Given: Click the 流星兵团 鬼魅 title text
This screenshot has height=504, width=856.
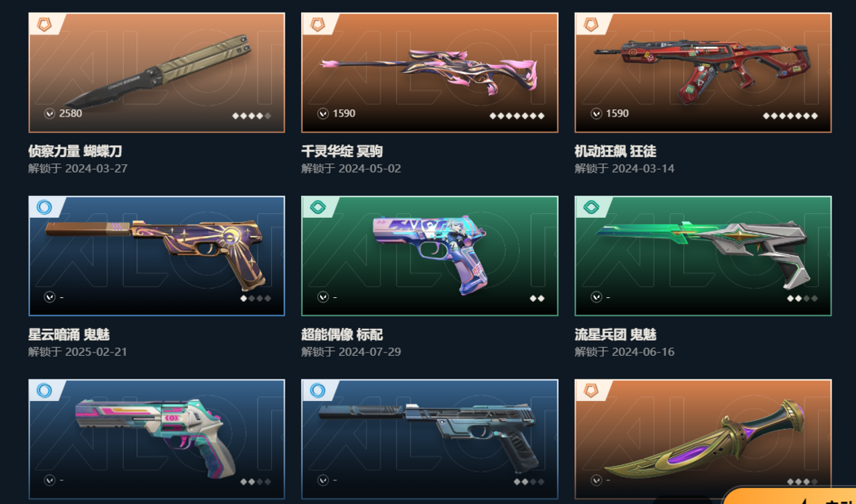Looking at the screenshot, I should tap(615, 334).
